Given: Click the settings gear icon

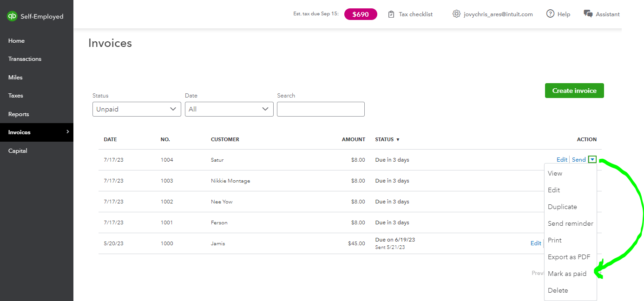Looking at the screenshot, I should tap(456, 14).
